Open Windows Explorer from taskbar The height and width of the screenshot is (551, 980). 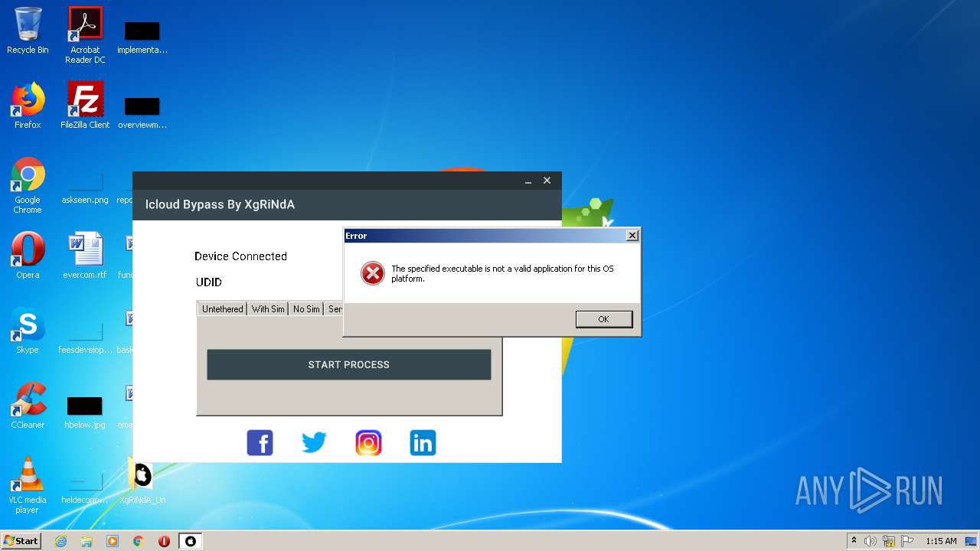click(x=87, y=541)
